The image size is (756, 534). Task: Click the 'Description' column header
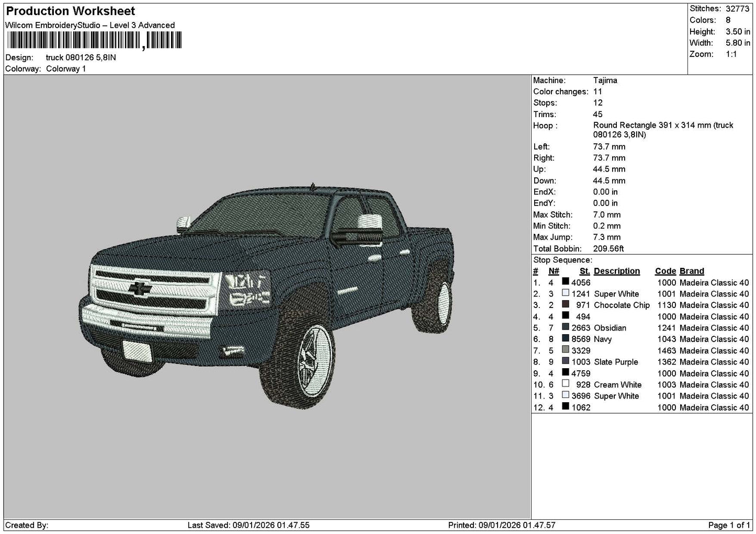(x=617, y=271)
